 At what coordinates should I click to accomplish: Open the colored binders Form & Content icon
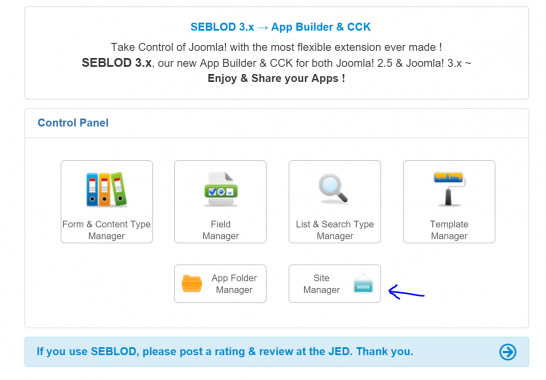click(107, 189)
